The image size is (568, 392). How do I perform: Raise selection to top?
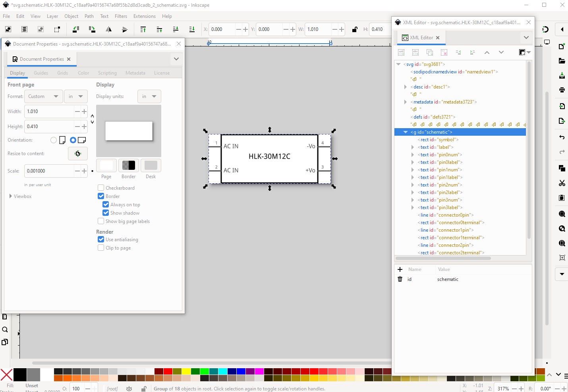coord(143,29)
